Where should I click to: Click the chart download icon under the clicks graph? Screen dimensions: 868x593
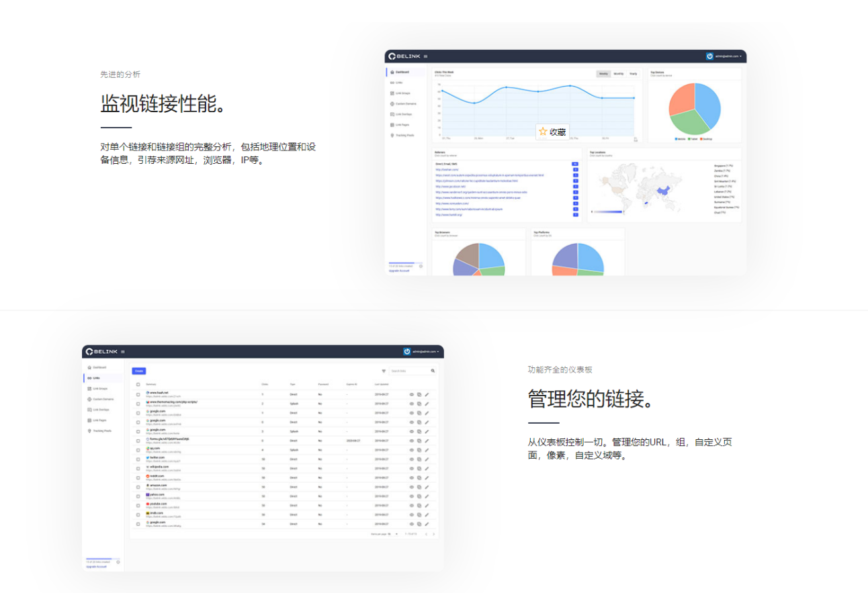636,139
